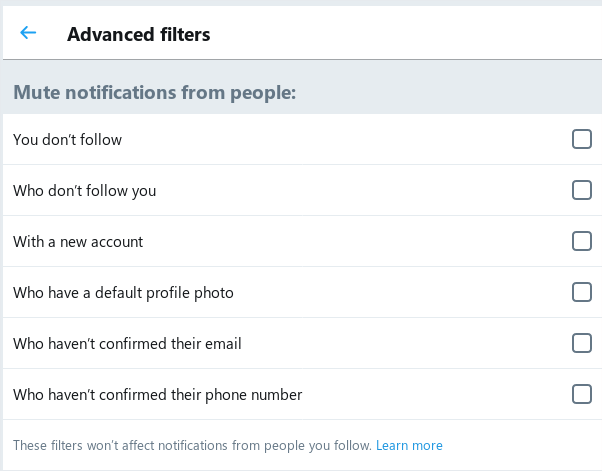Check the "With a new account" box
602x471 pixels.
point(582,241)
